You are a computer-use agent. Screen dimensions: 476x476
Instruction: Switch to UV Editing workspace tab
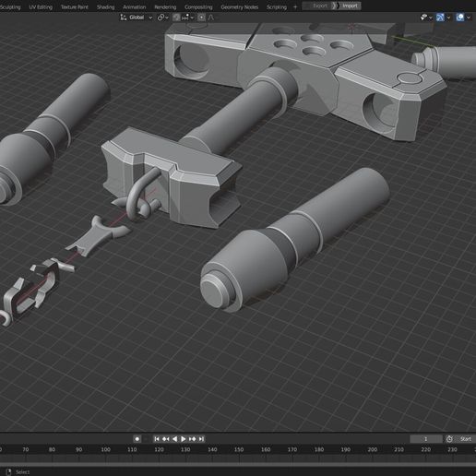pos(41,6)
